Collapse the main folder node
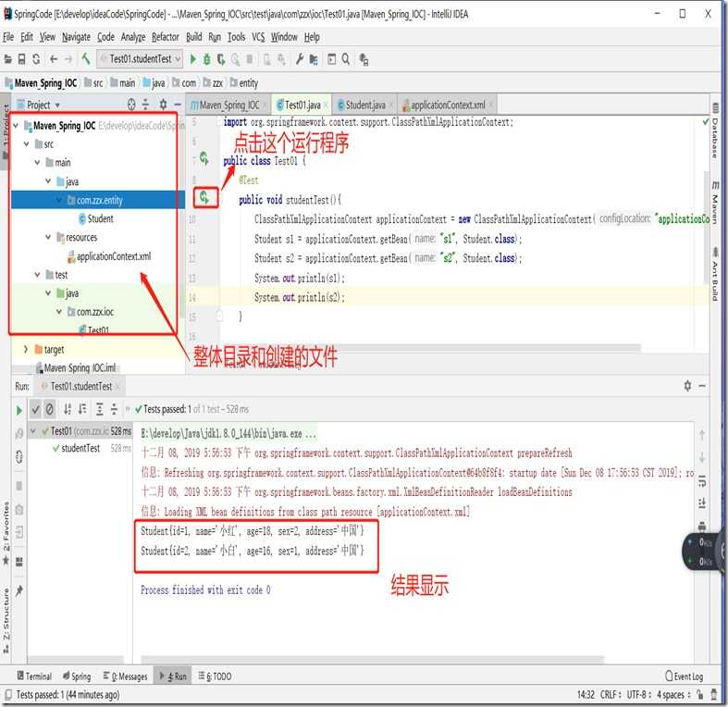Screen dimensions: 728x707 (x=37, y=163)
